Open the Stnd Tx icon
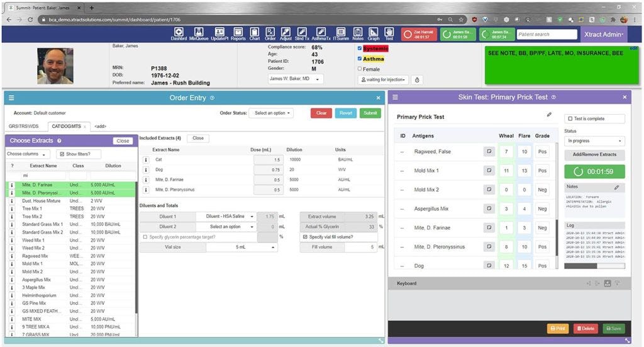This screenshot has width=644, height=347. pos(302,34)
